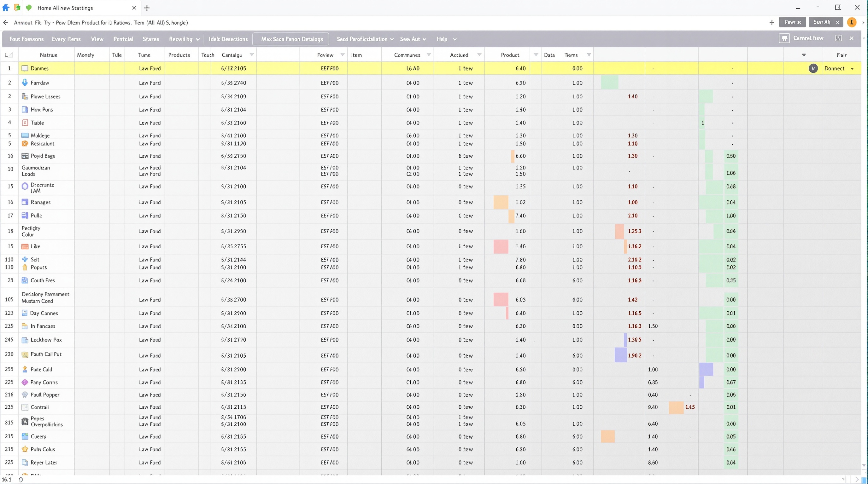Click the red cell in Like row

pos(501,246)
